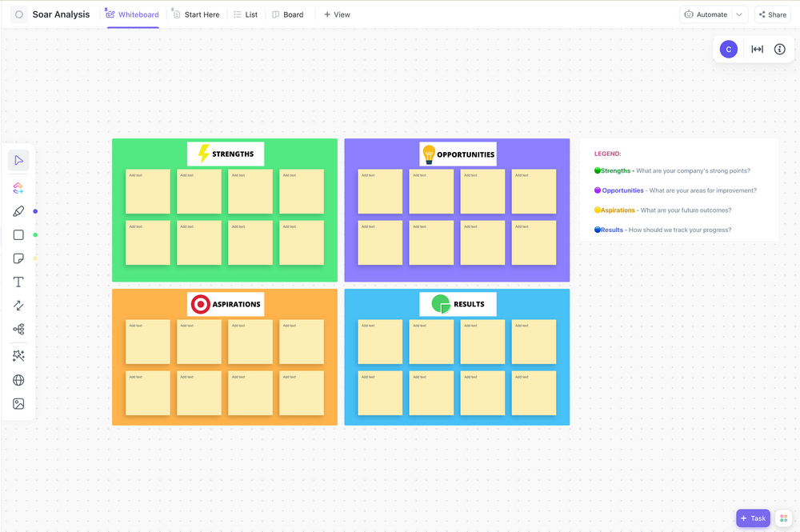Viewport: 800px width, 532px height.
Task: Open the whiteboard info panel
Action: [779, 49]
